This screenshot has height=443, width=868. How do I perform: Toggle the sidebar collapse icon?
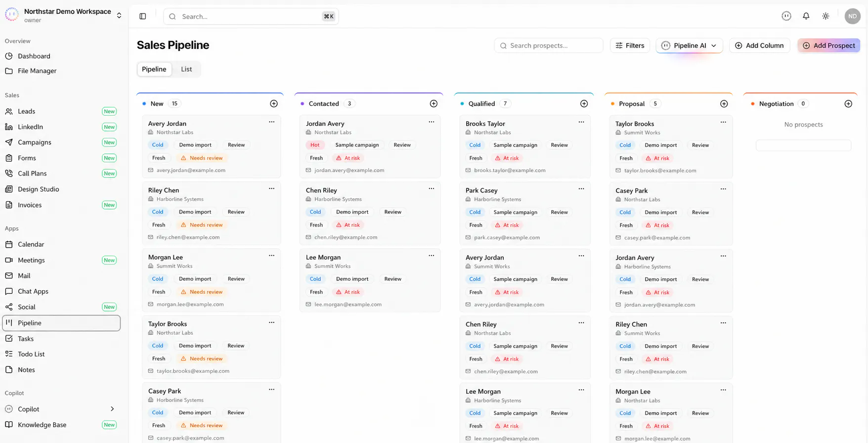click(143, 16)
